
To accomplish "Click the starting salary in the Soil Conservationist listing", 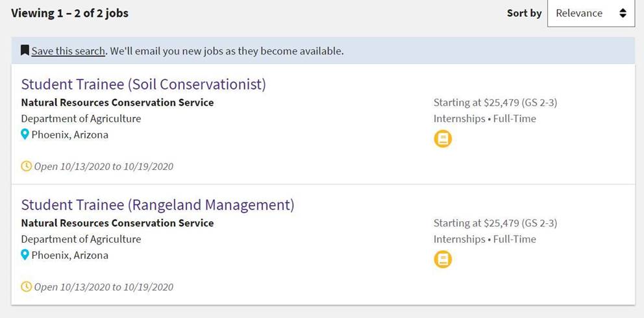I will point(495,103).
